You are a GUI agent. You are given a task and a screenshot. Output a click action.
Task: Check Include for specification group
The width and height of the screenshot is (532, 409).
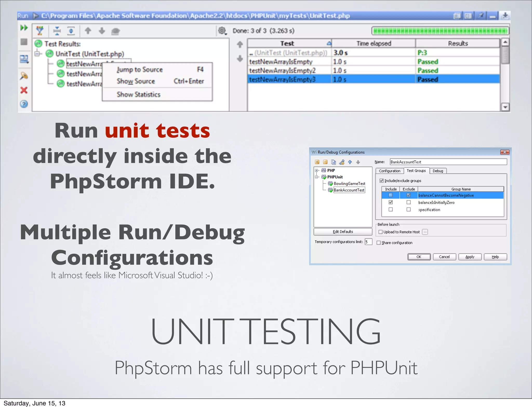(391, 209)
